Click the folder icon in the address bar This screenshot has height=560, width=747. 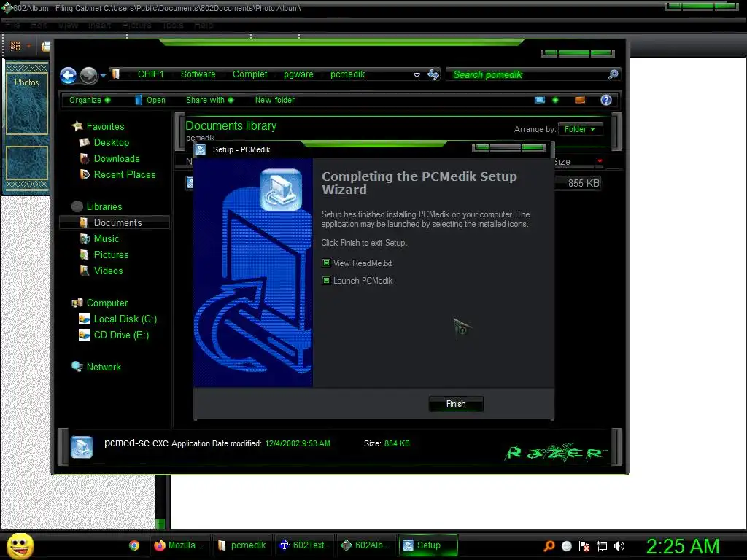(116, 74)
